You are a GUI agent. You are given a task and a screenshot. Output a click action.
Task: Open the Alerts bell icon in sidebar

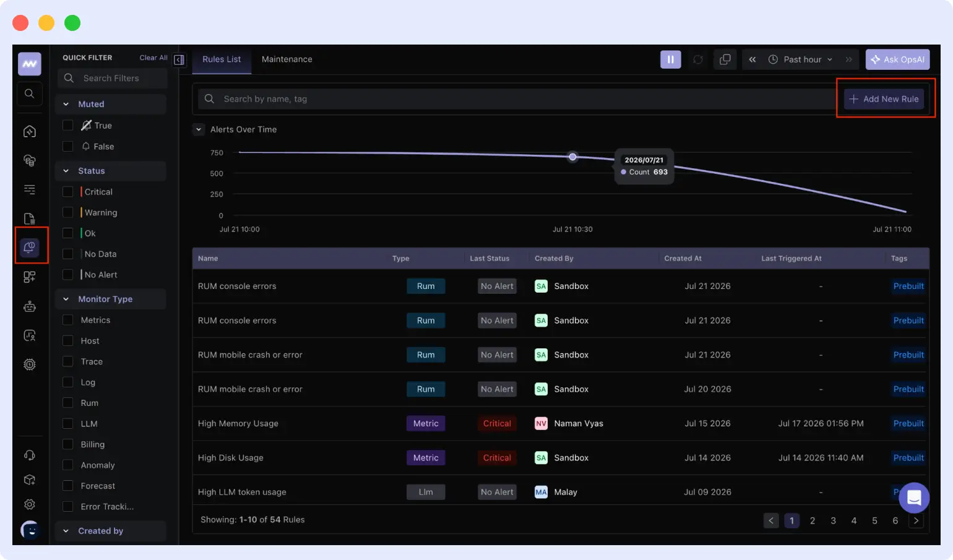30,248
